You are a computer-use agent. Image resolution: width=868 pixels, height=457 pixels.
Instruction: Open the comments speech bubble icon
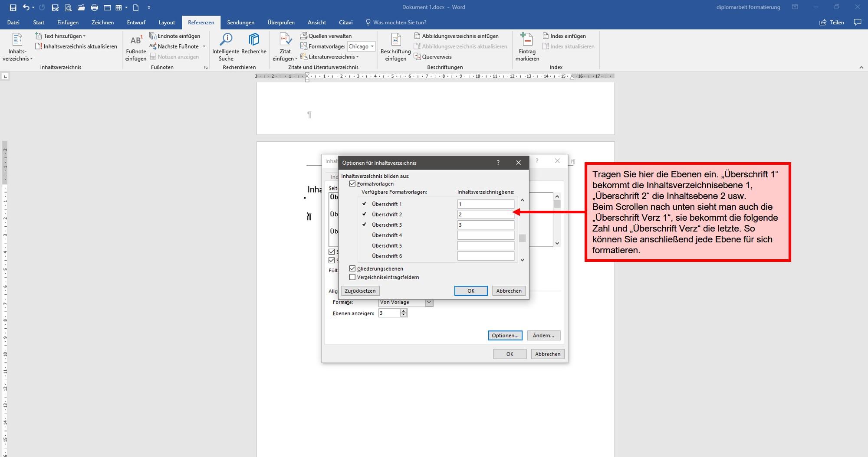coord(858,23)
